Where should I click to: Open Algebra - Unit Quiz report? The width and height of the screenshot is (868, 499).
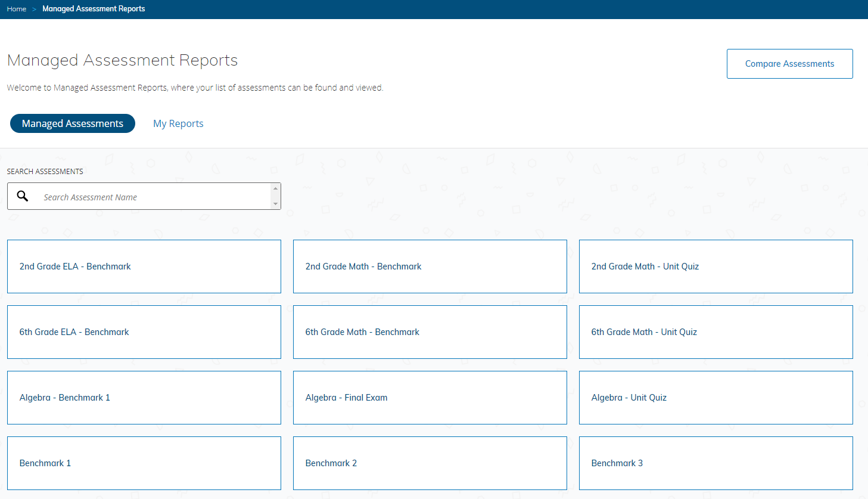pyautogui.click(x=715, y=398)
